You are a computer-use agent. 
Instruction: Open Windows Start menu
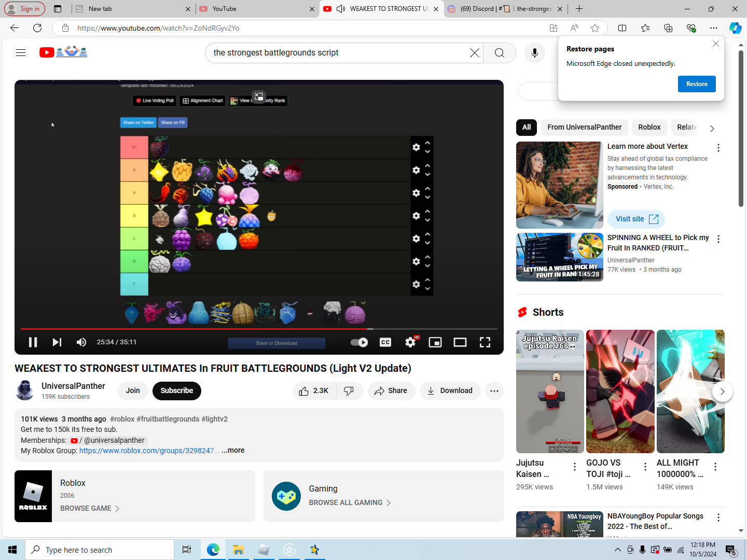[x=12, y=550]
